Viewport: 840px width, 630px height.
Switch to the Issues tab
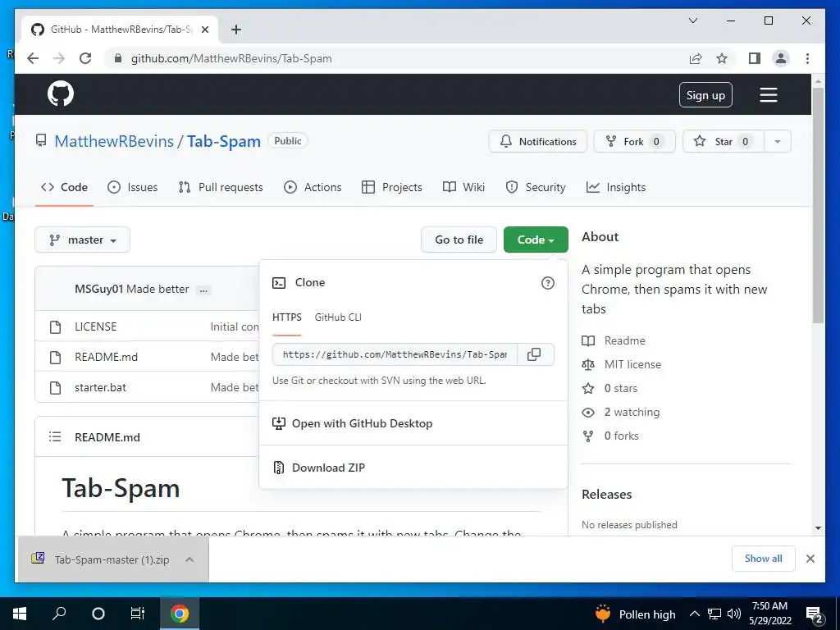coord(132,187)
